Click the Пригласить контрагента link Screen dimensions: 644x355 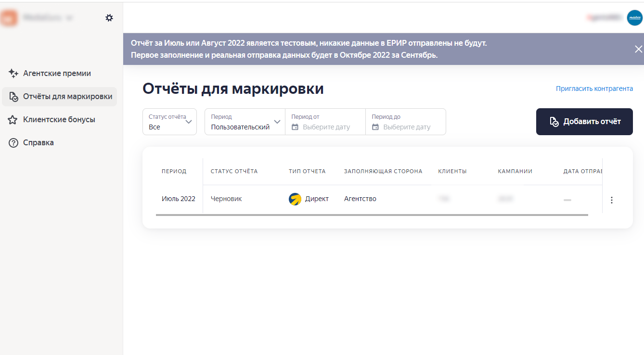coord(594,89)
